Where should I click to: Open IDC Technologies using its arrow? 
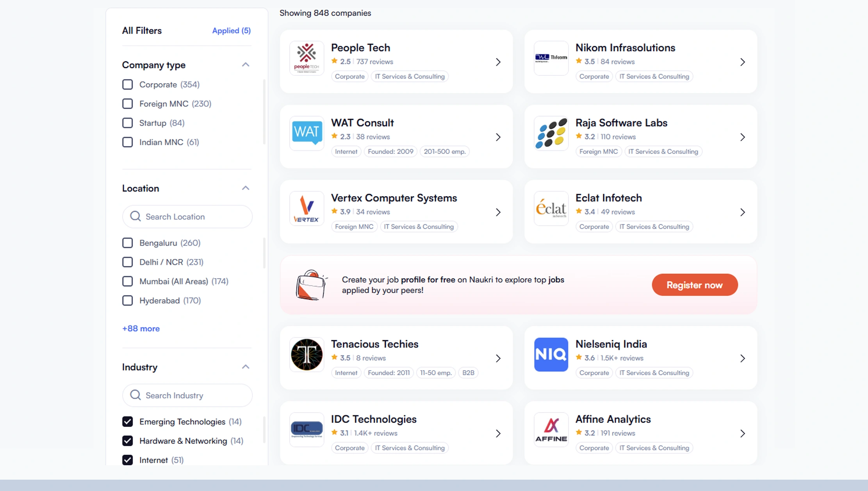coord(498,433)
